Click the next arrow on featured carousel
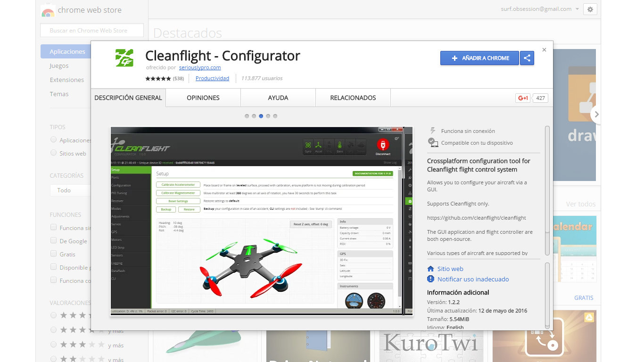644x362 pixels. (x=596, y=114)
